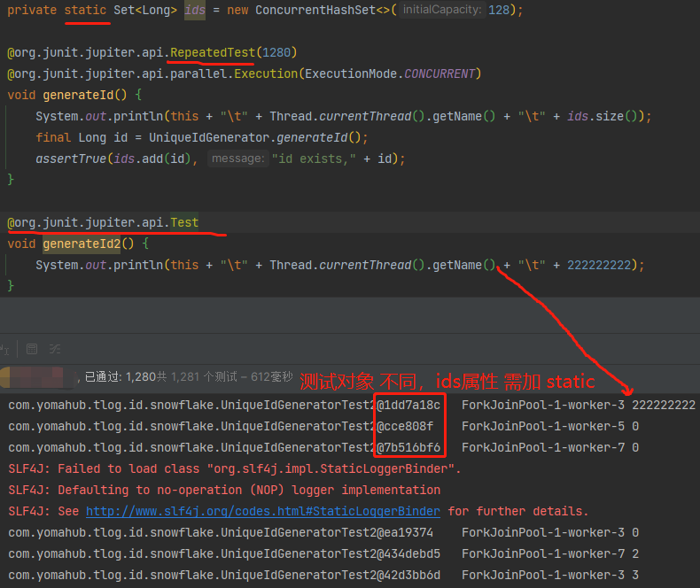Click the message parameter hint
Viewport: 700px width, 588px height.
[x=238, y=159]
